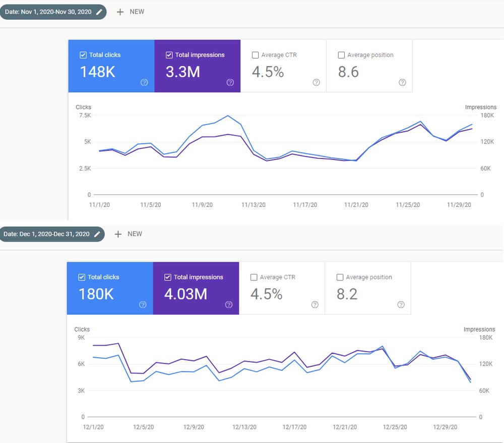Screen dimensions: 504x443
Task: Click the 2.5K clicks axis label
Action: click(85, 169)
